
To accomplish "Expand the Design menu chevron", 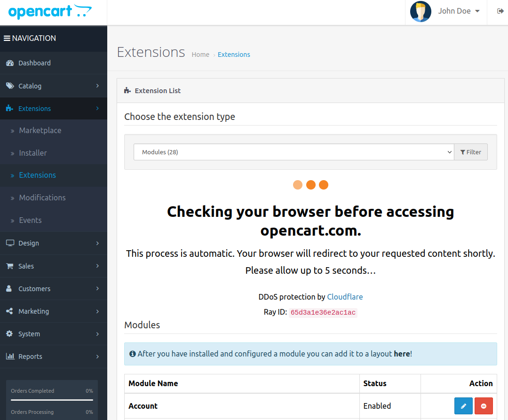I will [x=97, y=243].
